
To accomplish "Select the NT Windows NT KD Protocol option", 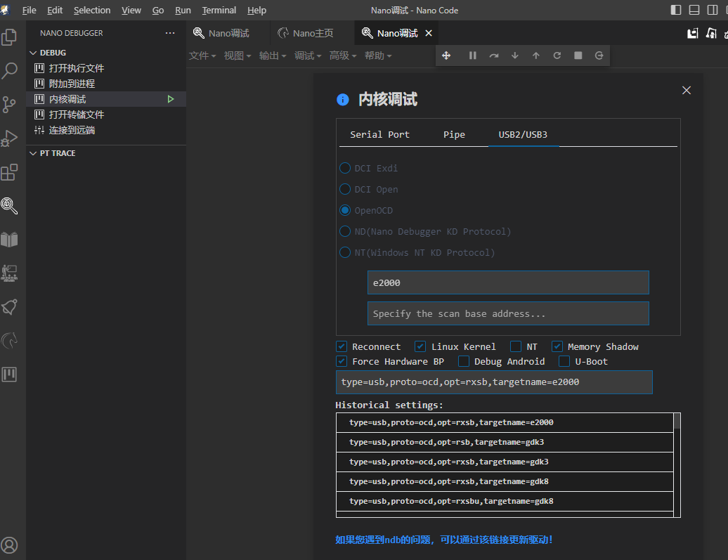I will coord(345,252).
